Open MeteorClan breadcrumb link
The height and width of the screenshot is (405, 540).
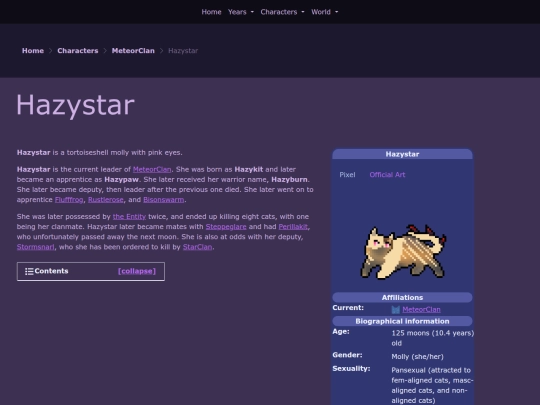pyautogui.click(x=133, y=51)
